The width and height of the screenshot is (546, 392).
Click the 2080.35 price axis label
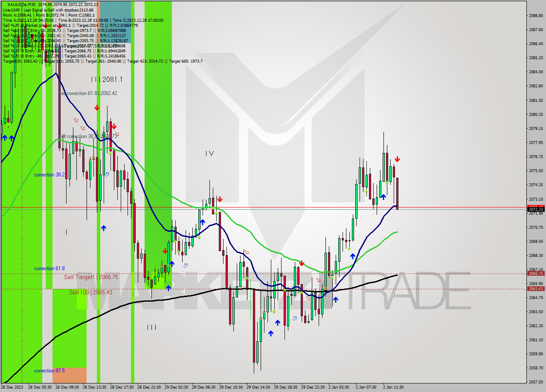click(x=536, y=114)
